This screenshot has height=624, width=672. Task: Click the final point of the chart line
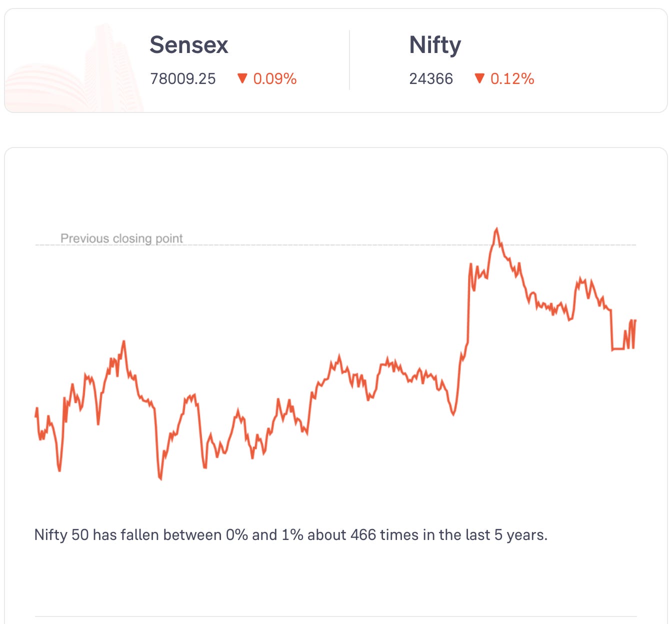[635, 320]
